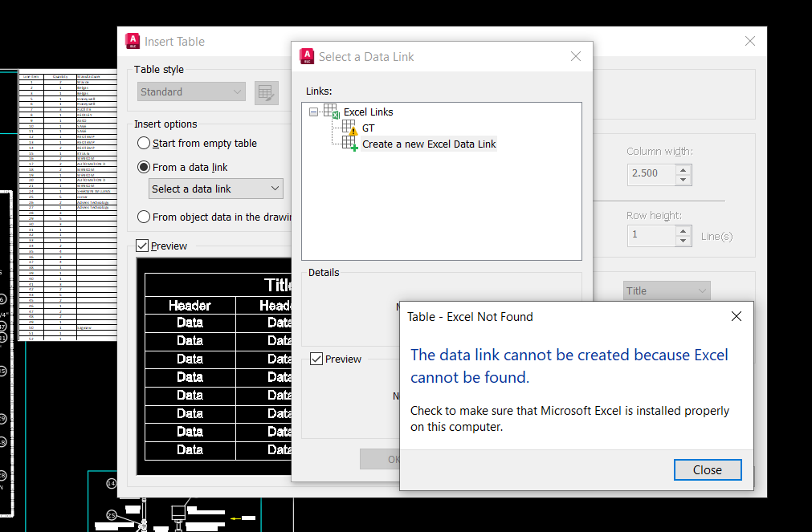The width and height of the screenshot is (812, 532).
Task: Increase column width with up arrow
Action: click(x=683, y=170)
